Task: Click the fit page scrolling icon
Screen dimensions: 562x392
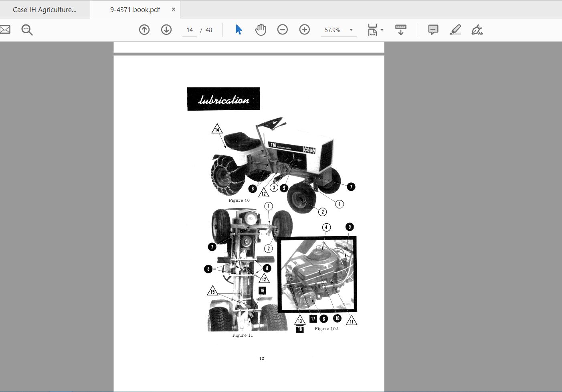Action: [372, 30]
